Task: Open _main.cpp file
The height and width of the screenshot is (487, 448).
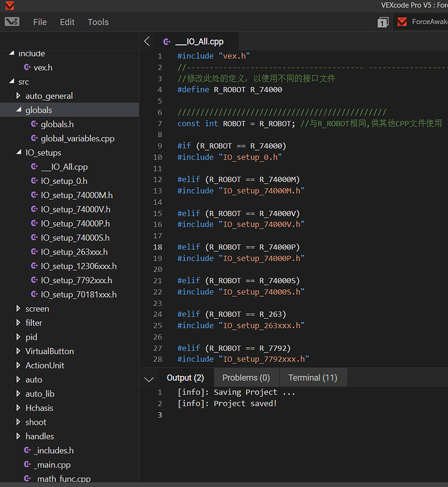Action: click(x=53, y=465)
